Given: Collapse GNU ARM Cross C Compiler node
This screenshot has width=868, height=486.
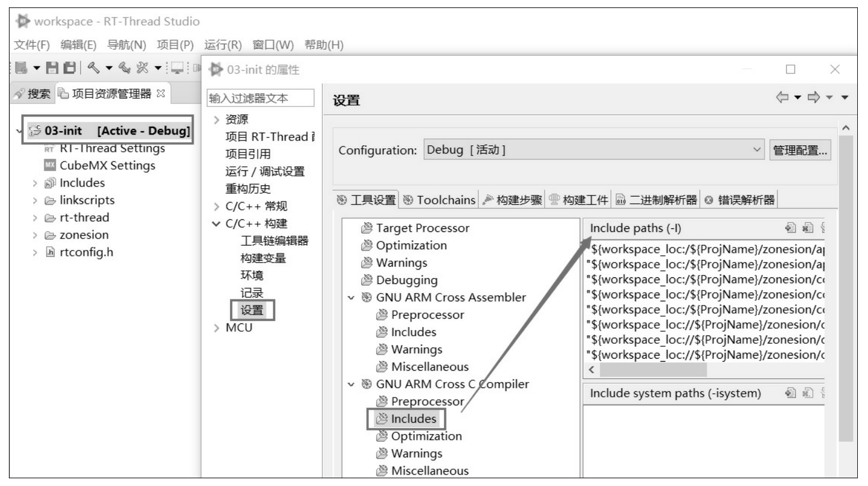Looking at the screenshot, I should tap(352, 384).
